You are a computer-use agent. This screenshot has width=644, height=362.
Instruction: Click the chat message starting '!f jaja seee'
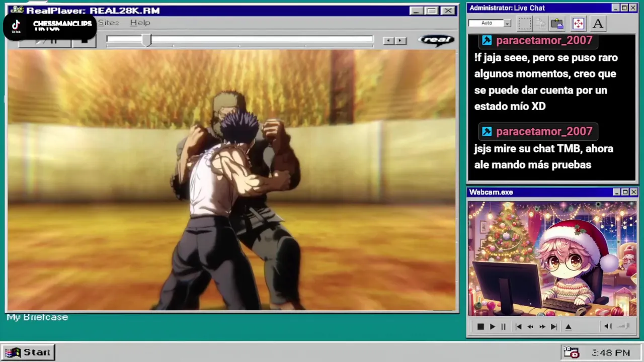click(546, 82)
